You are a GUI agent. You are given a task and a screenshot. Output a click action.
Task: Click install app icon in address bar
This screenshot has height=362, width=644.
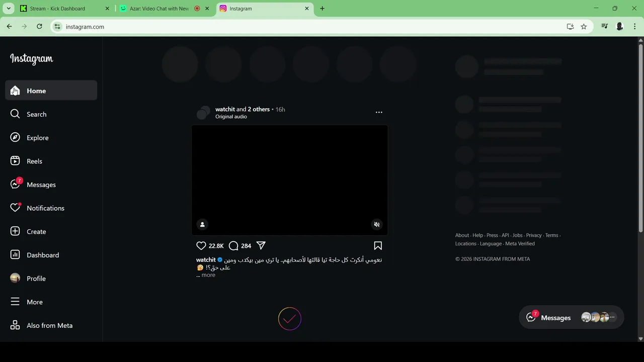click(570, 27)
